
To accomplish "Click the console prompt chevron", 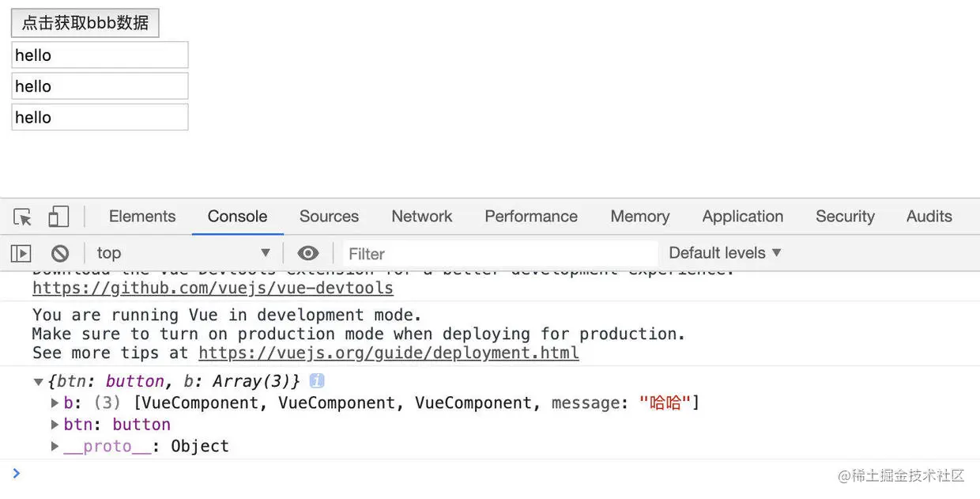I will [x=17, y=473].
